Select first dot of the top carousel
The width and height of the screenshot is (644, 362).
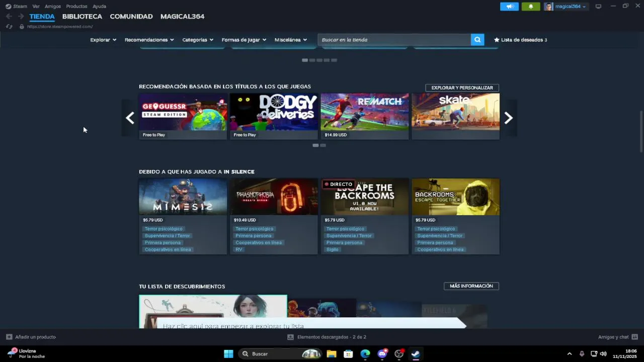click(305, 60)
